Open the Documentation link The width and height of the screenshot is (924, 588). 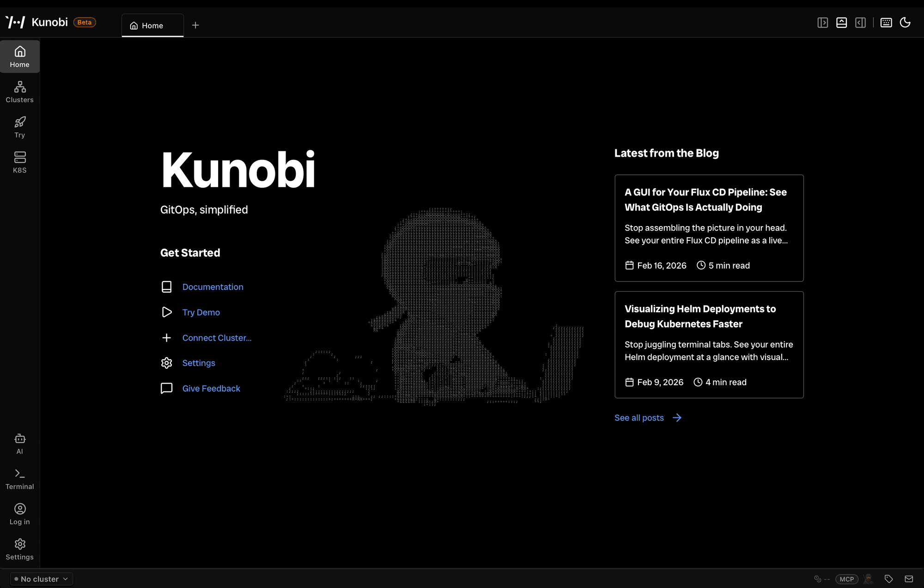[x=213, y=287]
